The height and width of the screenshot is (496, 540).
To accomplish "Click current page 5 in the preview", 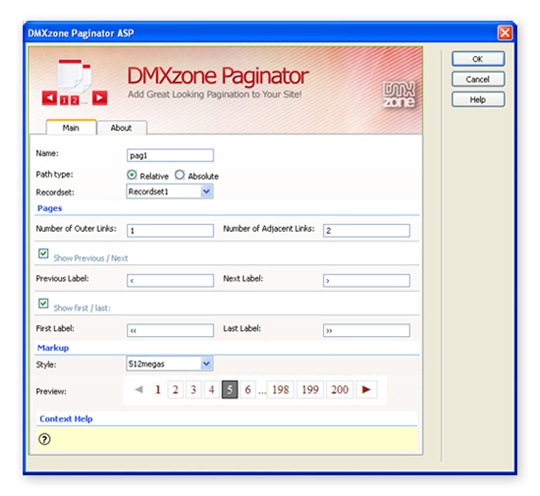I will click(230, 390).
